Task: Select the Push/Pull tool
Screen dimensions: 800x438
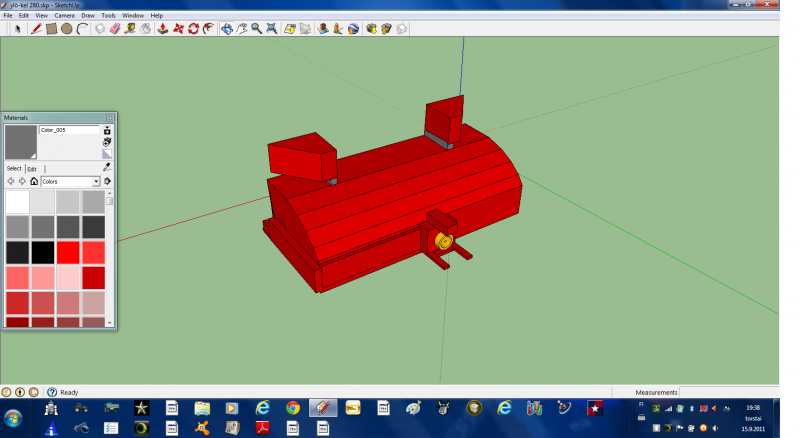Action: 163,29
